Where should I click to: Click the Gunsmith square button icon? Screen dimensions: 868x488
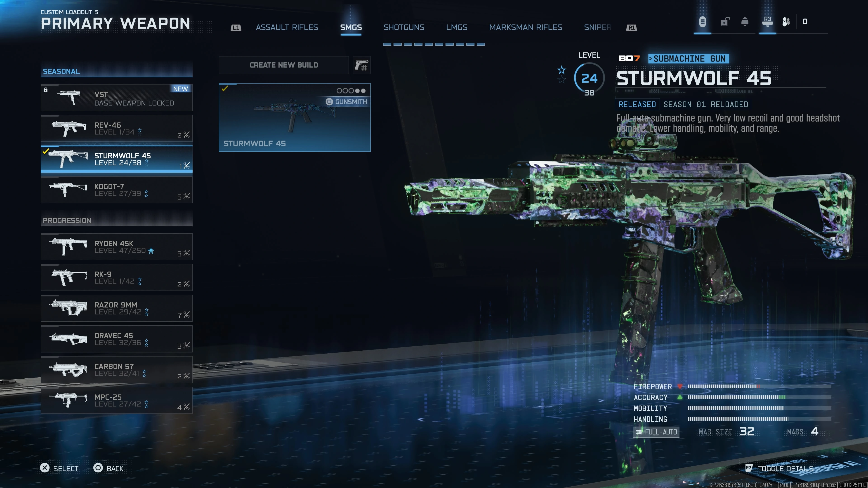click(x=329, y=102)
